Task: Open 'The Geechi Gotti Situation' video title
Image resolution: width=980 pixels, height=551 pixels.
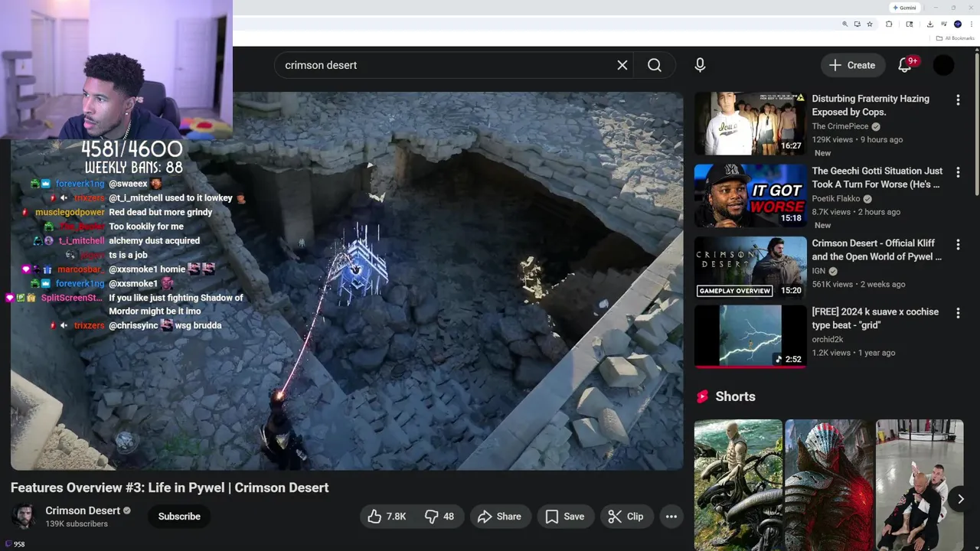Action: pyautogui.click(x=877, y=178)
